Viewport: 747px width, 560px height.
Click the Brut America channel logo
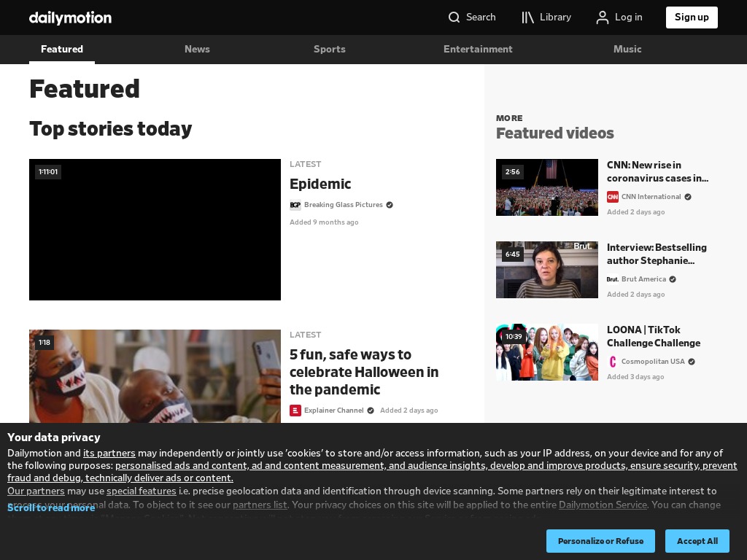tap(613, 279)
